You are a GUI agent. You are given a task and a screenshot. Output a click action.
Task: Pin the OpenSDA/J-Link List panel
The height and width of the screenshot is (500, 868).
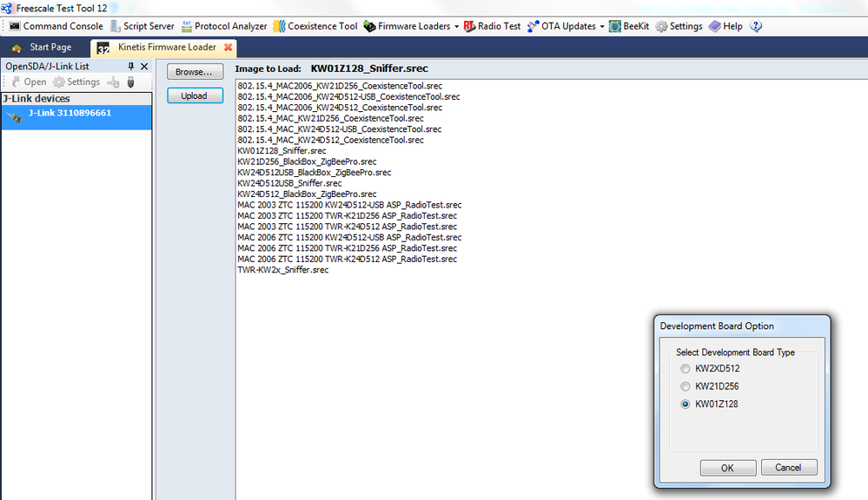[x=131, y=66]
